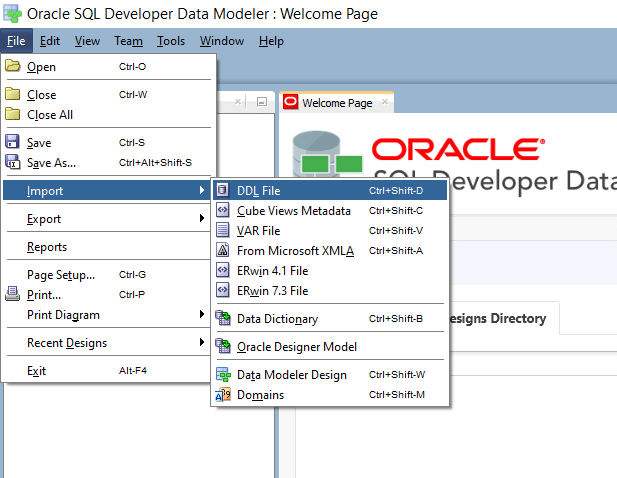Viewport: 617px width, 478px height.
Task: Click the floppy disk Save icon
Action: [x=12, y=142]
